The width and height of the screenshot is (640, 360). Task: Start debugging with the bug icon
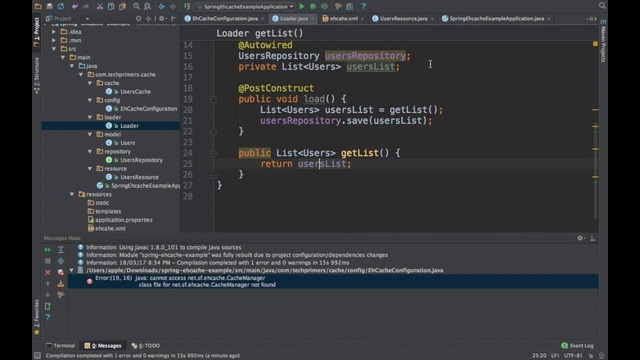tap(313, 6)
